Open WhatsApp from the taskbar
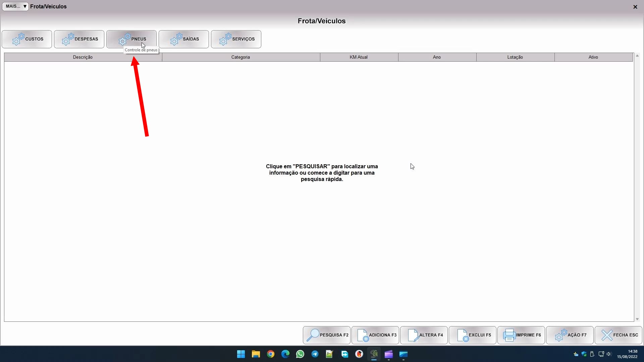The image size is (644, 362). click(x=300, y=354)
